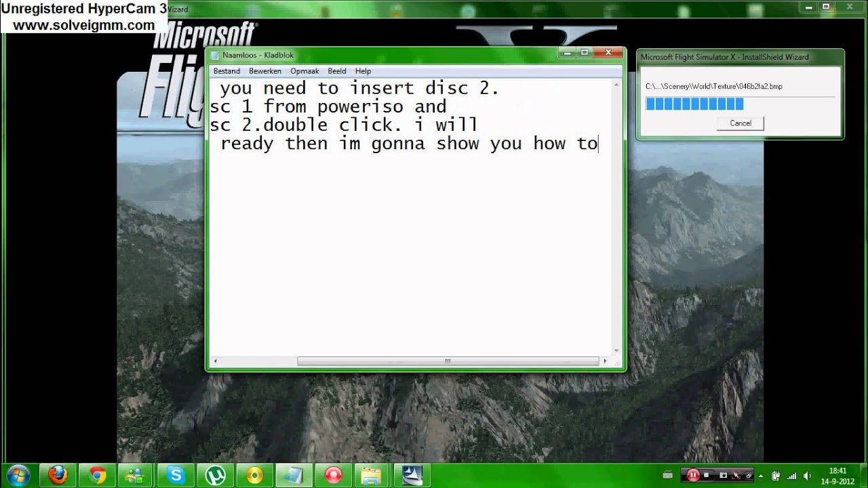Minimize the Kladblok window
Screen dimensions: 868x488
[567, 52]
